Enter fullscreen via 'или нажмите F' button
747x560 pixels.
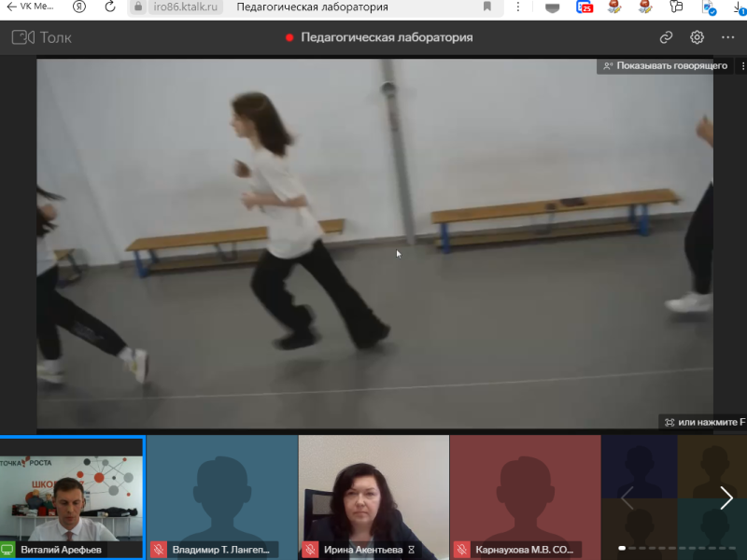tap(705, 422)
